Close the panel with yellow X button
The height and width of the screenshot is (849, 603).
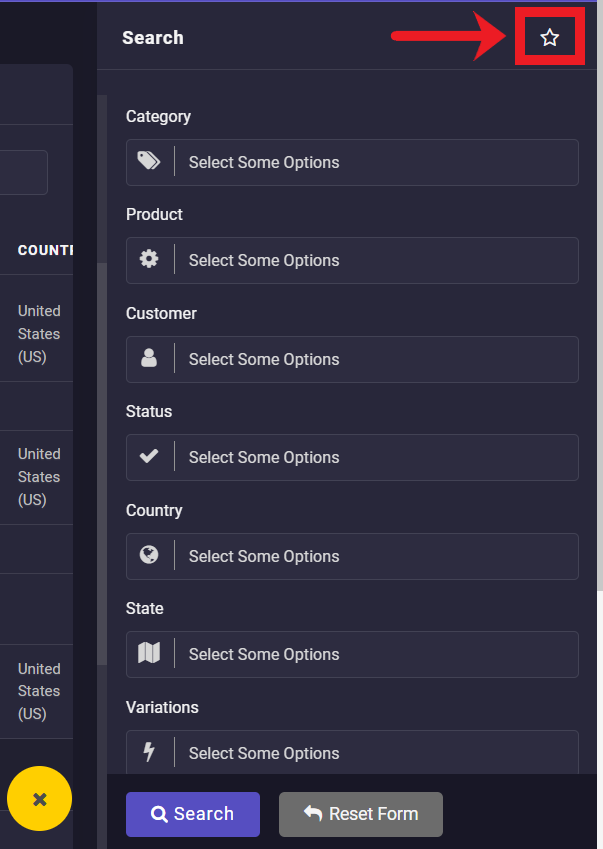(x=40, y=799)
